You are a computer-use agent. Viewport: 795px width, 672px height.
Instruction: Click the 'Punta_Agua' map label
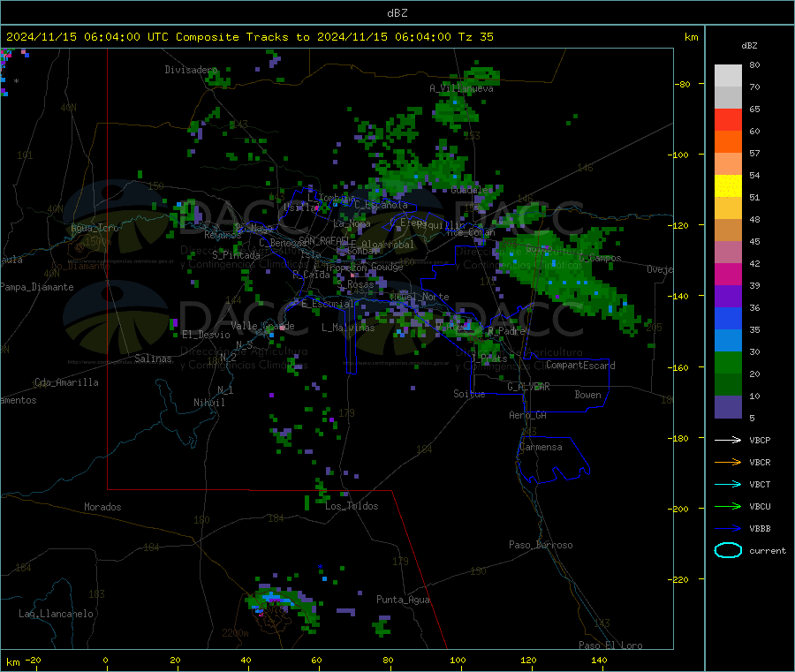(x=403, y=600)
